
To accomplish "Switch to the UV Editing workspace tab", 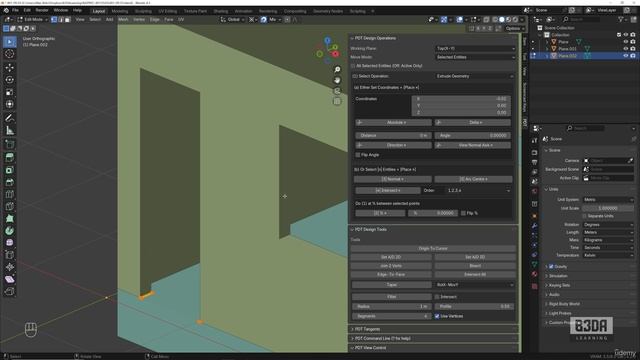I will click(168, 11).
